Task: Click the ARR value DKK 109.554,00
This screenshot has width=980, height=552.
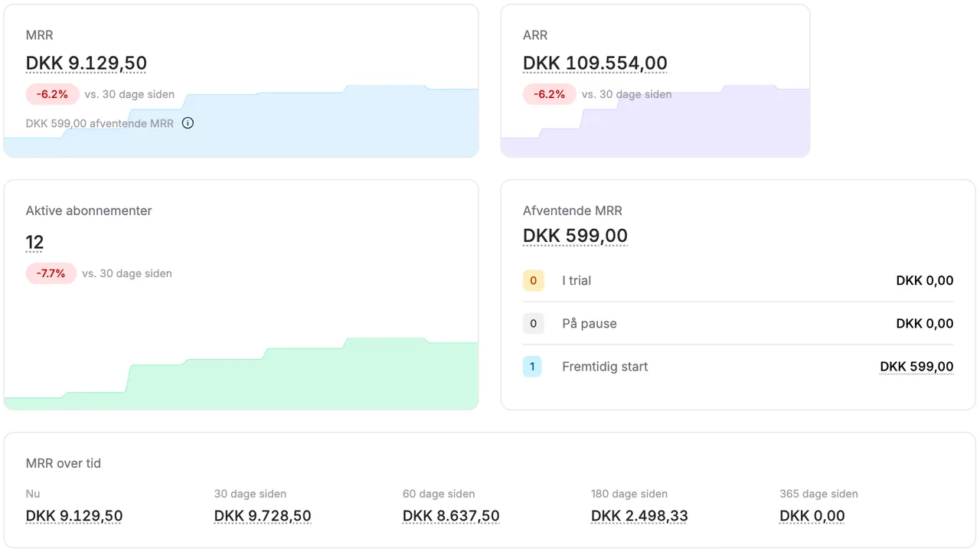Action: tap(595, 63)
